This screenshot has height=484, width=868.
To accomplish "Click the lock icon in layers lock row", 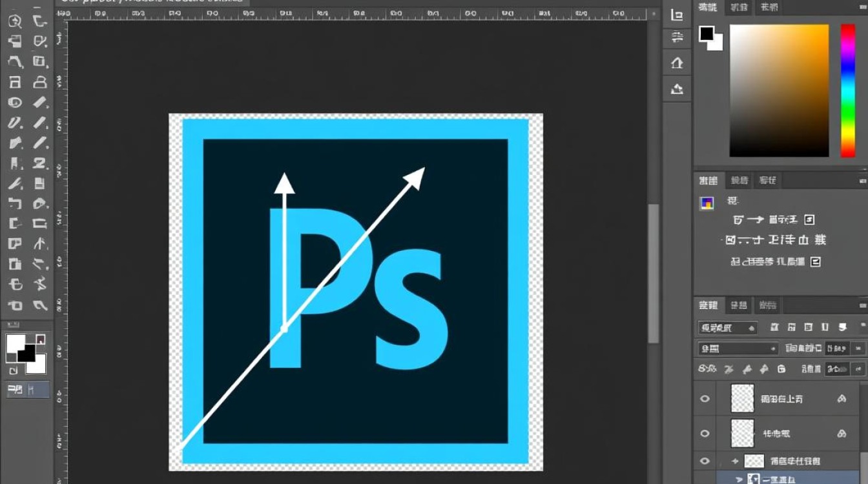I will coord(781,369).
